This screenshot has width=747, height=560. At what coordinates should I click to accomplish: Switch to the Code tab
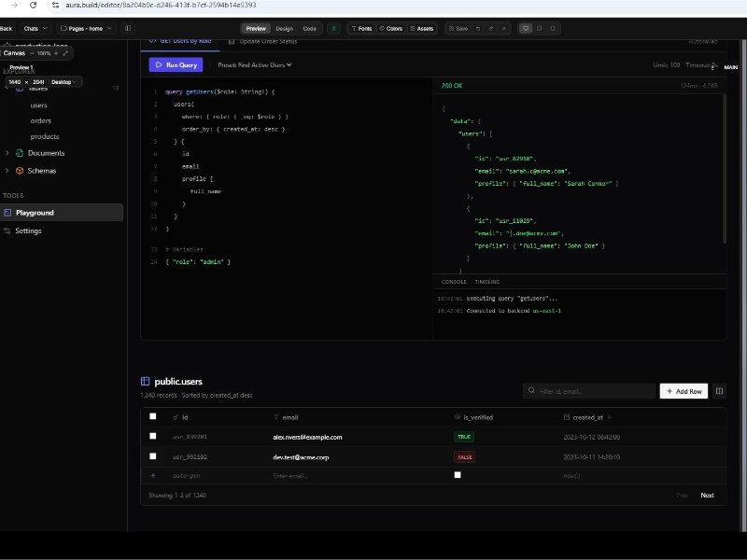pos(309,29)
